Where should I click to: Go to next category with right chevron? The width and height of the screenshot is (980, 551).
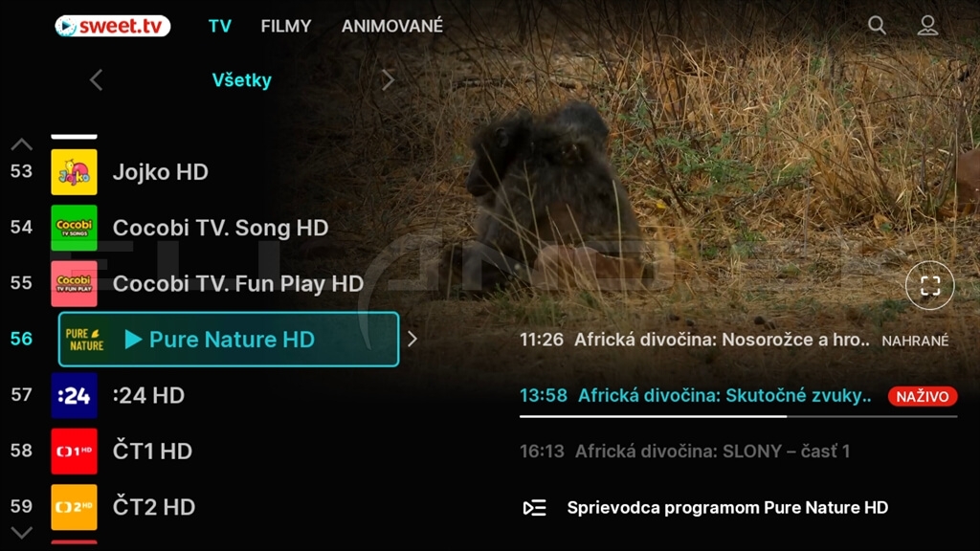(x=388, y=80)
